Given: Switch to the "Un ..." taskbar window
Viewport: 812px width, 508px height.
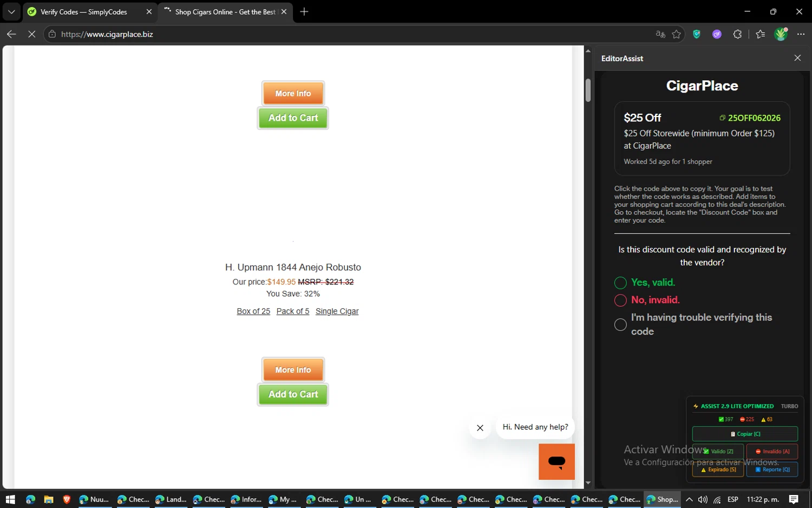Looking at the screenshot, I should tap(359, 499).
